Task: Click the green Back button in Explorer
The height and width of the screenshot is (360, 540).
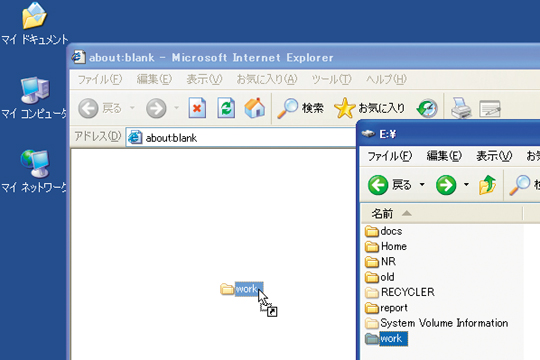Action: pos(378,185)
